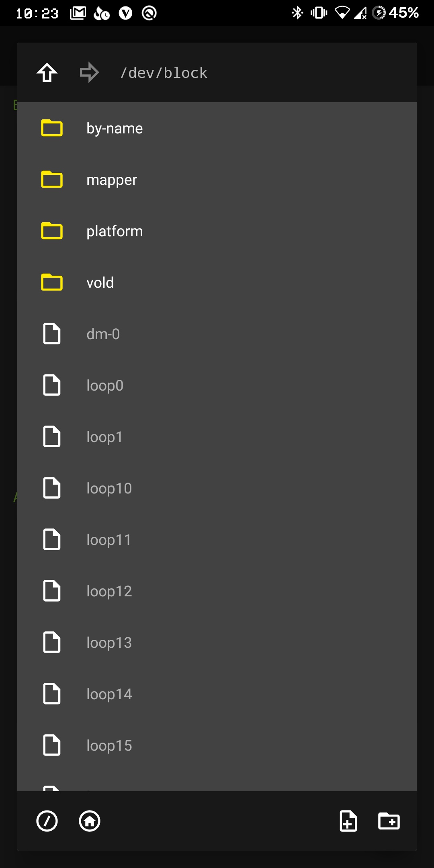
Task: Select the loop15 file
Action: pyautogui.click(x=217, y=745)
